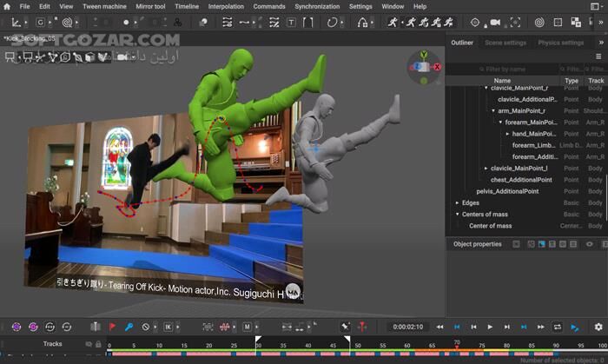The width and height of the screenshot is (608, 364).
Task: Click the red flag marker icon
Action: click(x=112, y=327)
